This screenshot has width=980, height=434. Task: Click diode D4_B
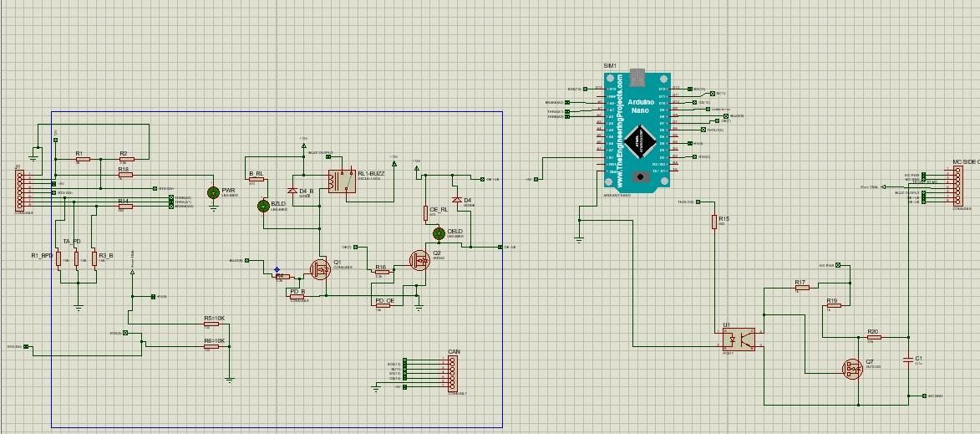292,191
